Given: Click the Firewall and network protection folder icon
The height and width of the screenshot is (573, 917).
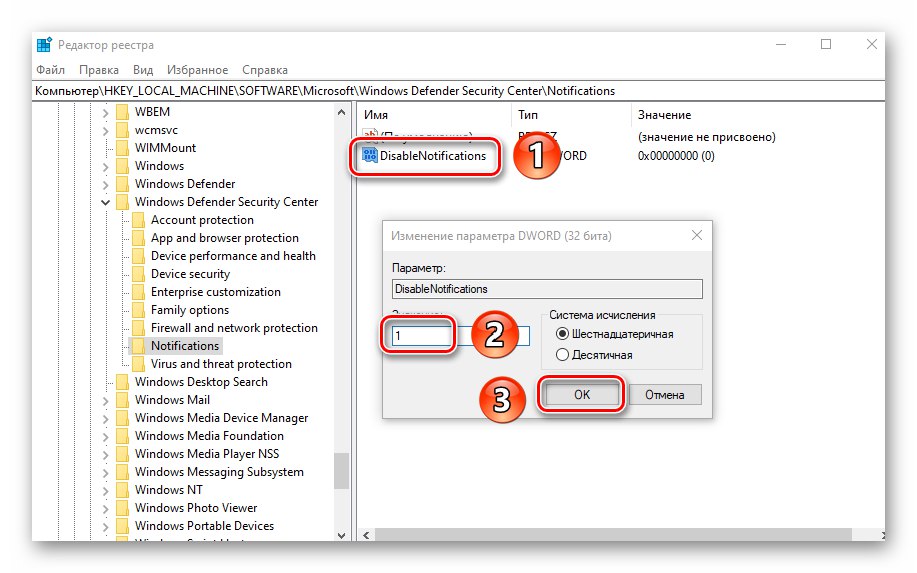Looking at the screenshot, I should 139,328.
